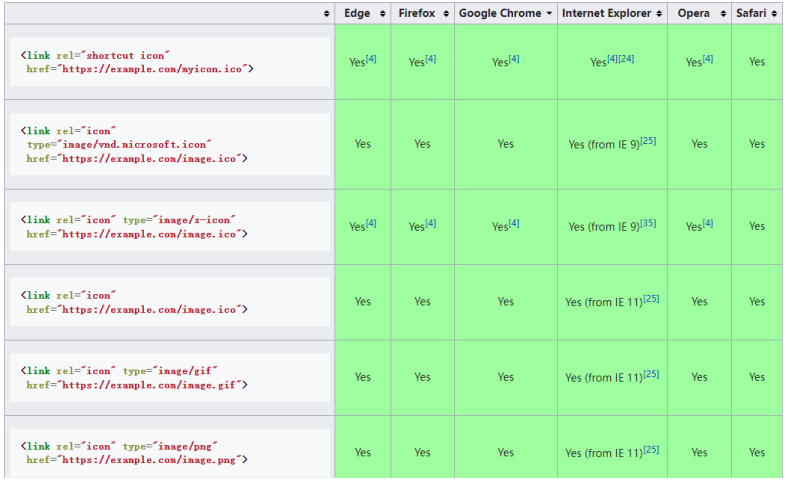Open reference [4] in Chrome image/x-icon row

point(514,223)
